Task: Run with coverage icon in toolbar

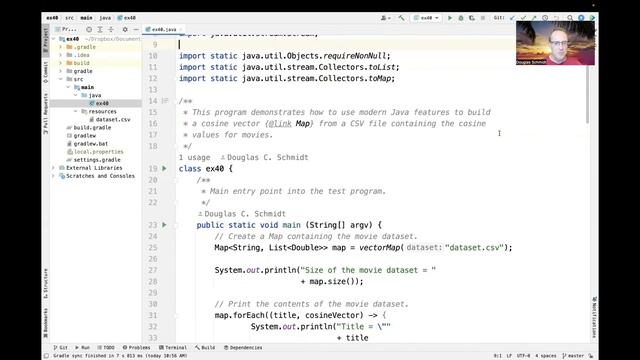Action: coord(471,18)
